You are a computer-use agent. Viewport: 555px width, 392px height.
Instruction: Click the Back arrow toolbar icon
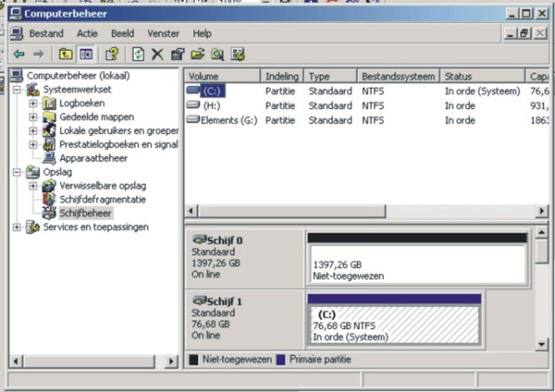click(19, 54)
